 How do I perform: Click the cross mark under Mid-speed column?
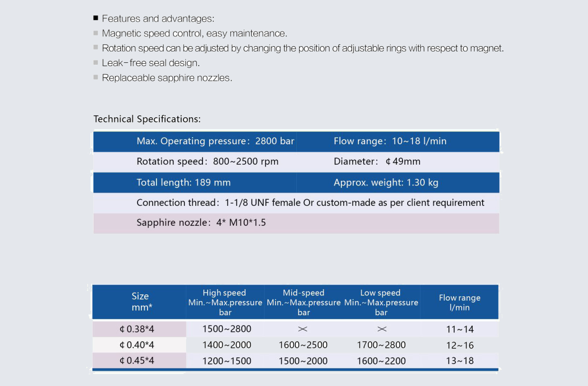tap(303, 329)
